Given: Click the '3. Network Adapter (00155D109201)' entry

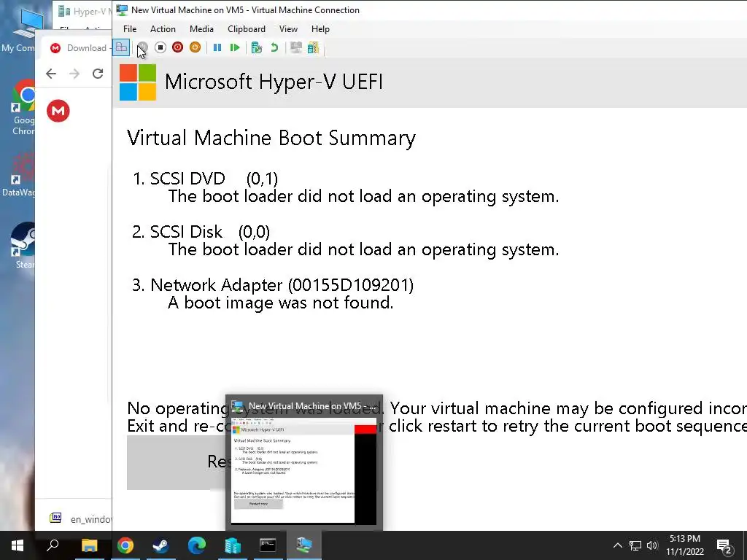Looking at the screenshot, I should (273, 285).
